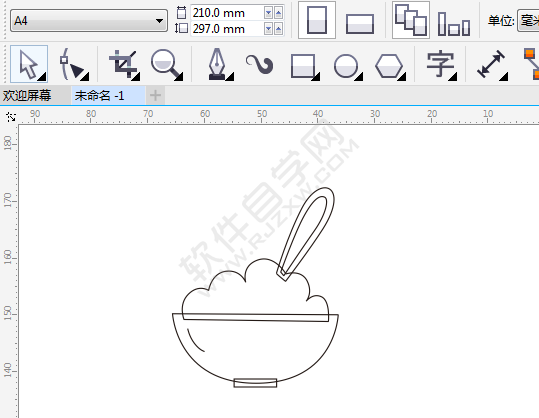539x418 pixels.
Task: Add a new document tab with plus
Action: click(x=155, y=95)
